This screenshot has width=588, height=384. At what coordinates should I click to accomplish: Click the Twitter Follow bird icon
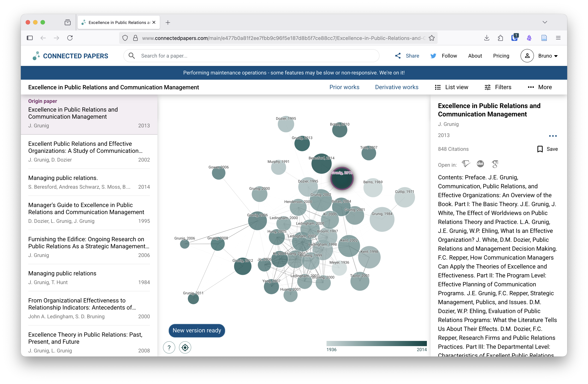[x=433, y=56]
